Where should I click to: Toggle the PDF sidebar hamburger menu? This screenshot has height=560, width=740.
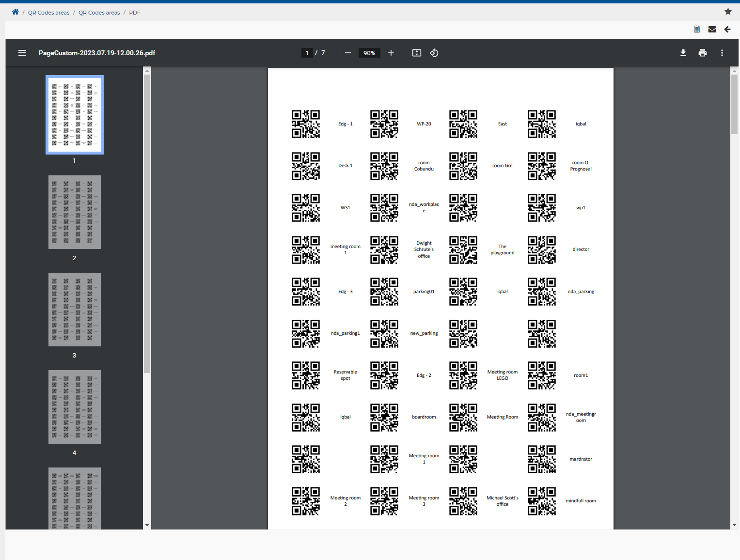pos(22,53)
